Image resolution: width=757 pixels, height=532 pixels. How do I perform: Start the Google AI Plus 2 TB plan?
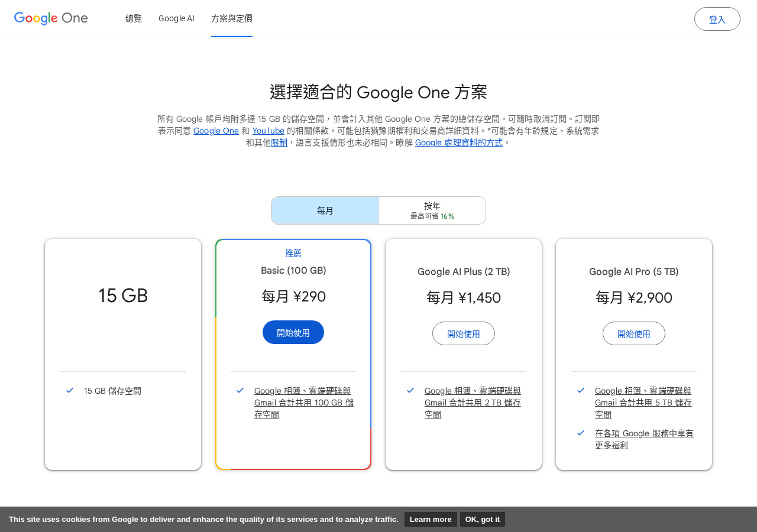(x=464, y=333)
